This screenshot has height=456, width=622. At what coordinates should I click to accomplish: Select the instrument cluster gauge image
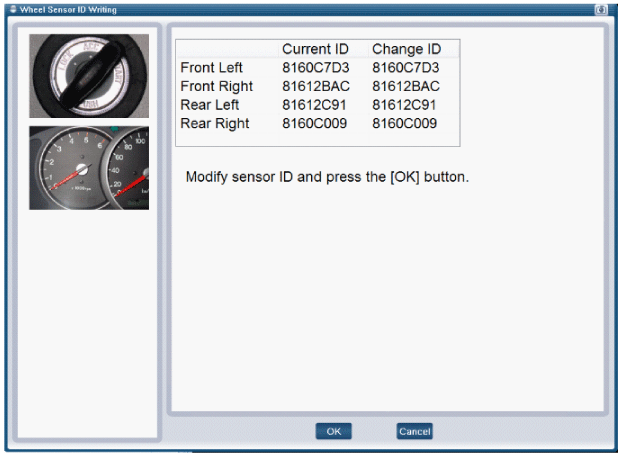click(x=89, y=168)
